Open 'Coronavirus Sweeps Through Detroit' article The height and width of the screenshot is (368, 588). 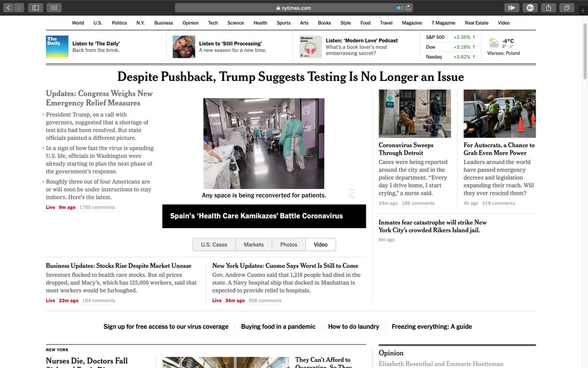click(406, 149)
